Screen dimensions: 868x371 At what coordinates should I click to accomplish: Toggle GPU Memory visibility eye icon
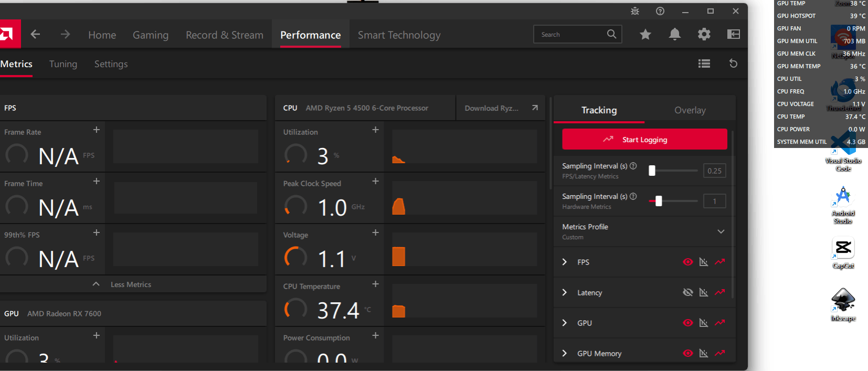click(688, 353)
